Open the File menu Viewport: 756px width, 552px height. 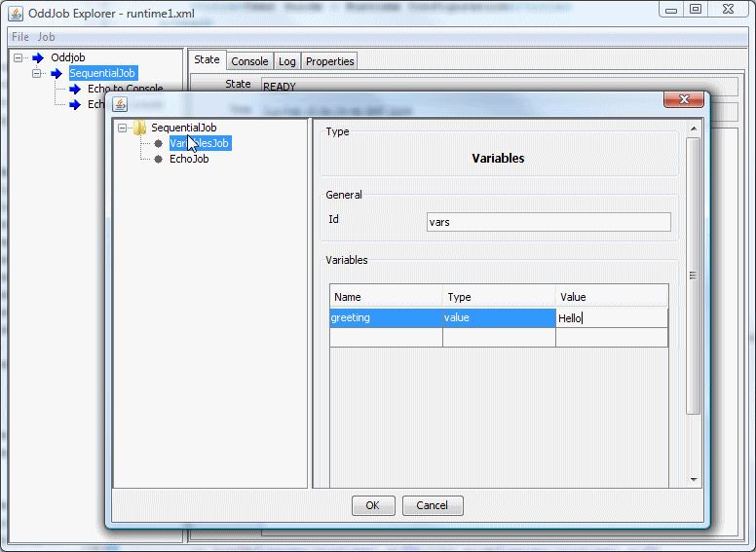pos(20,37)
